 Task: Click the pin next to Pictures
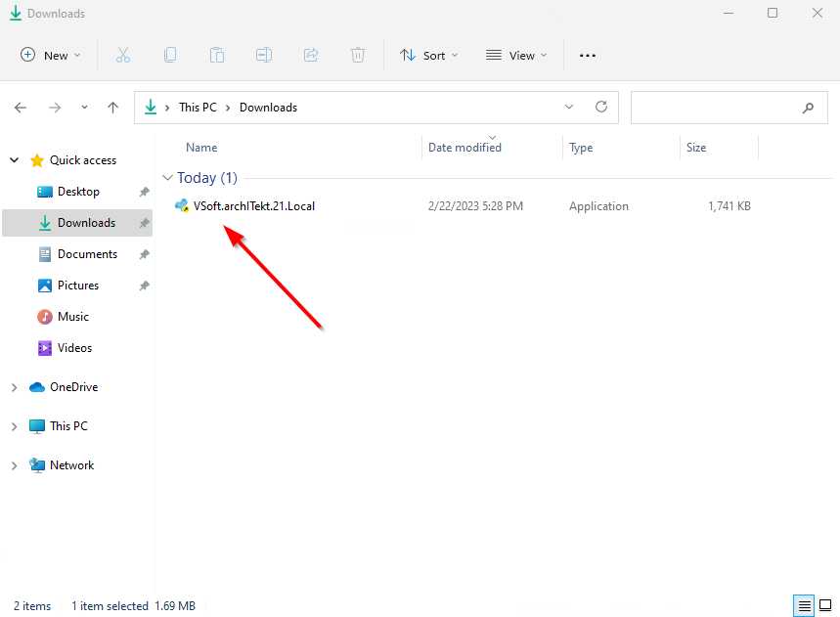[x=144, y=286]
